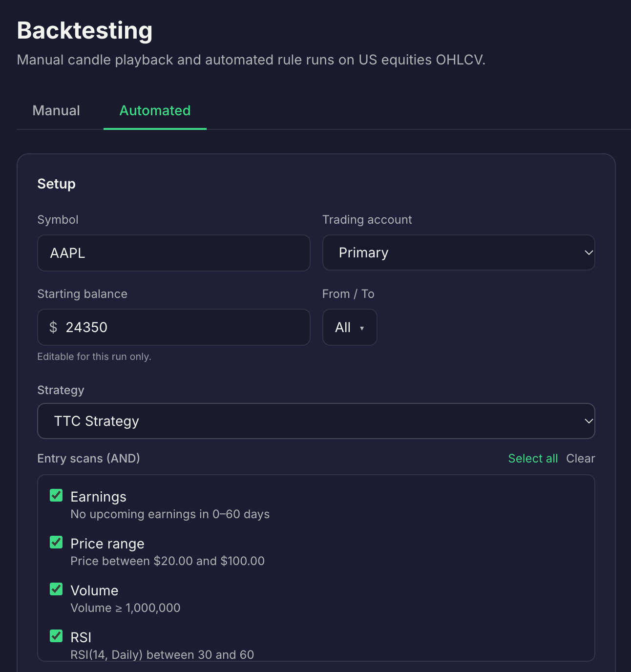
Task: Uncheck the Earnings scan checkbox
Action: coord(56,496)
